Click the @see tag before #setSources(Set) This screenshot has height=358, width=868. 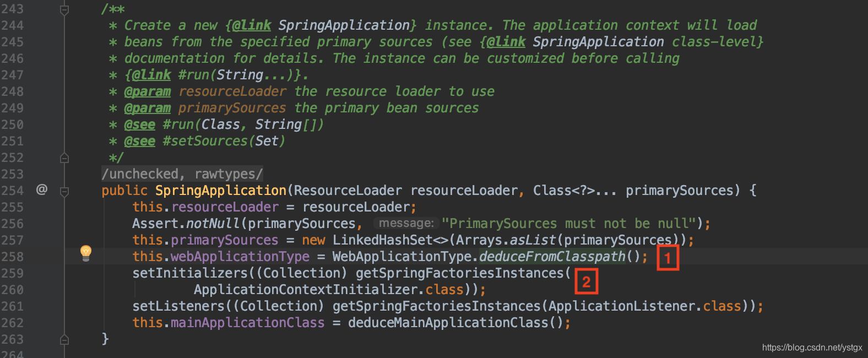click(x=140, y=141)
